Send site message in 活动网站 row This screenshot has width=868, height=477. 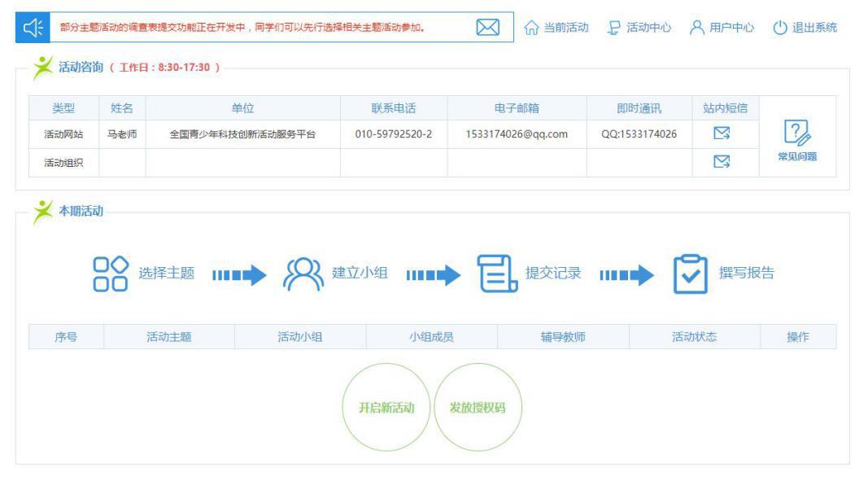tap(722, 133)
